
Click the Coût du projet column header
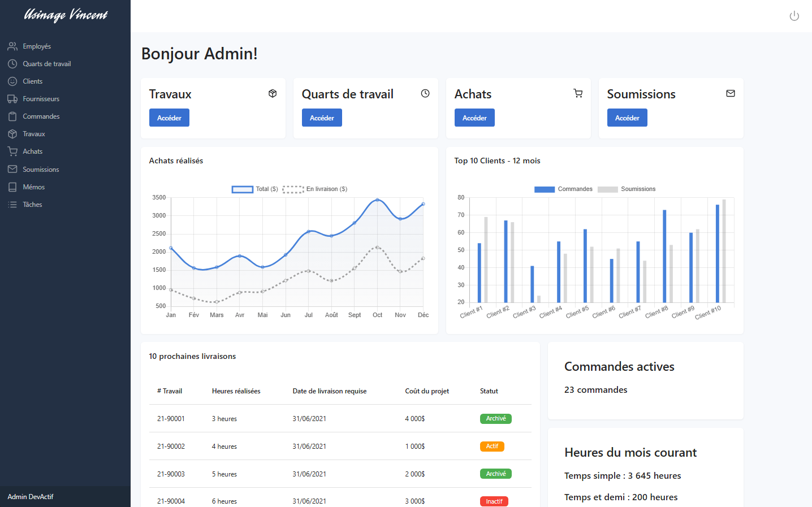coord(427,391)
